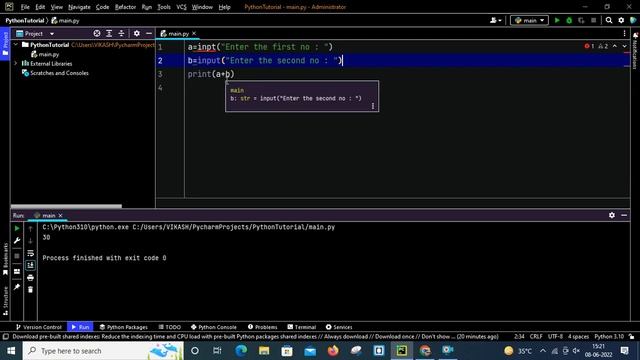The width and height of the screenshot is (640, 360).
Task: Open Firefox from taskbar
Action: pyautogui.click(x=333, y=351)
